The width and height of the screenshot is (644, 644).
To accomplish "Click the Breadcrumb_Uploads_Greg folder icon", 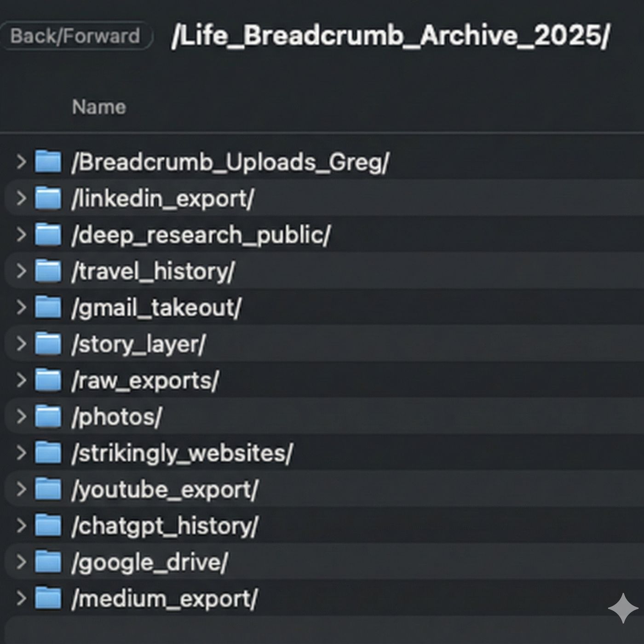I will pyautogui.click(x=48, y=162).
